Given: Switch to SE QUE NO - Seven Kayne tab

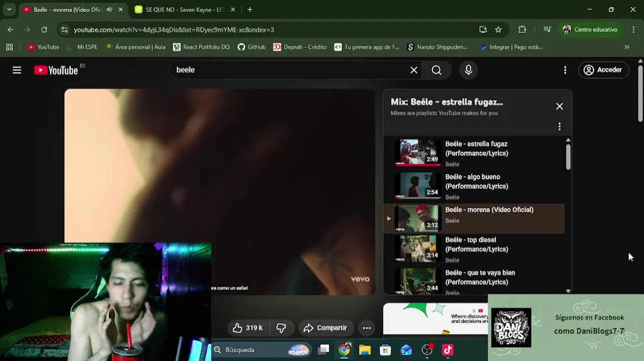Looking at the screenshot, I should (185, 10).
